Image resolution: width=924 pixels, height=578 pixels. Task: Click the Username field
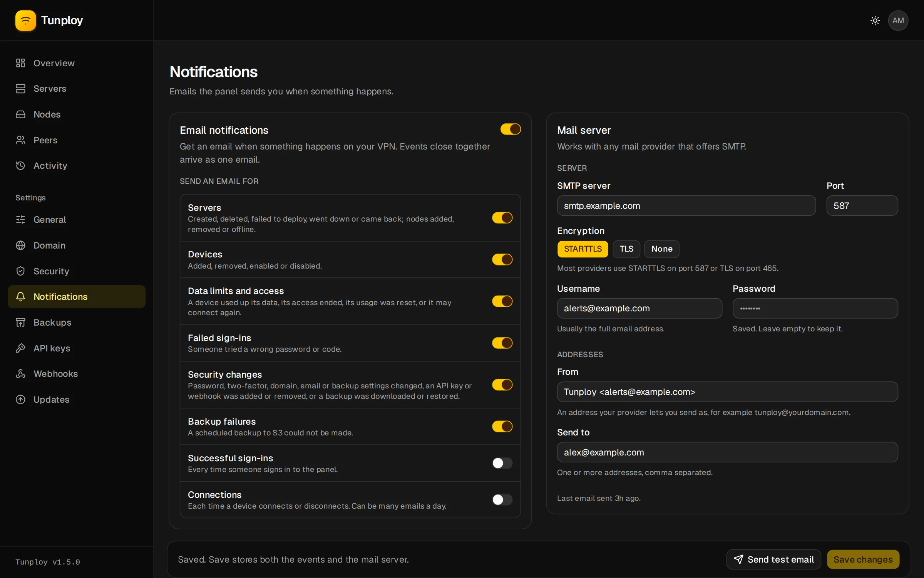click(x=639, y=308)
